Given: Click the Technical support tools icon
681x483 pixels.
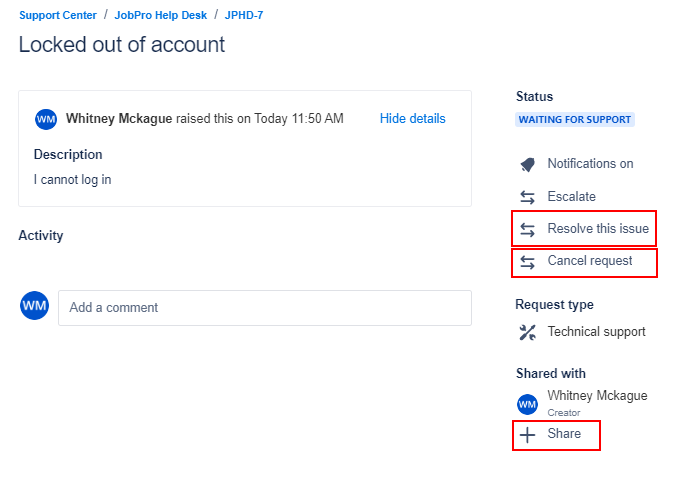Looking at the screenshot, I should click(527, 332).
